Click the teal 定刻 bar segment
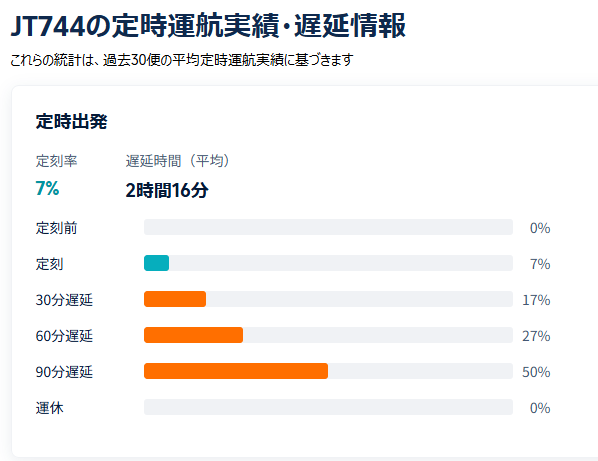598x461 pixels. point(156,263)
